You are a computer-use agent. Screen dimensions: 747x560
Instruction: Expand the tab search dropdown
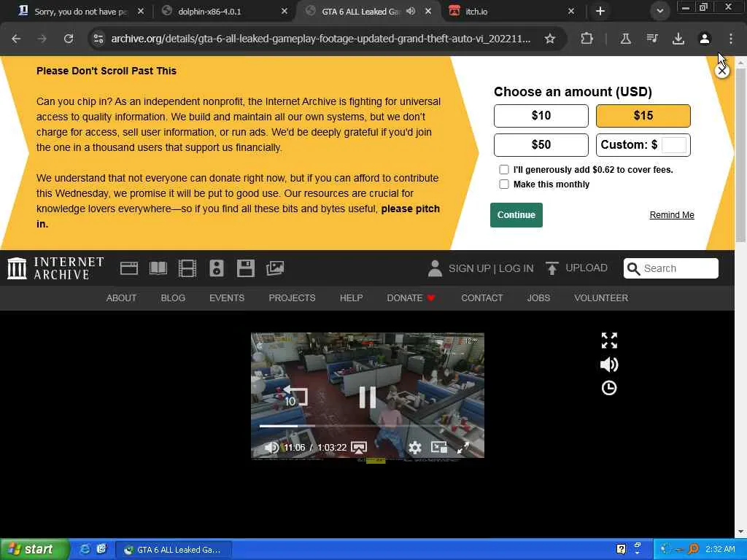tap(659, 11)
